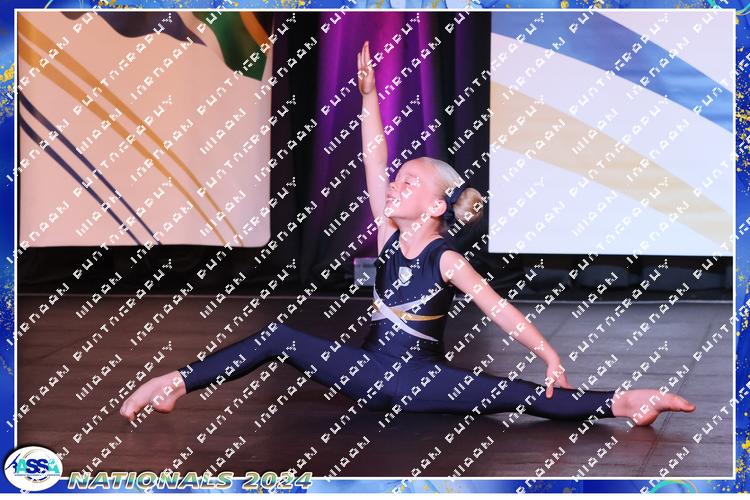Click the ASSA logo in the corner
Screen dimensions: 750x500
point(33,468)
